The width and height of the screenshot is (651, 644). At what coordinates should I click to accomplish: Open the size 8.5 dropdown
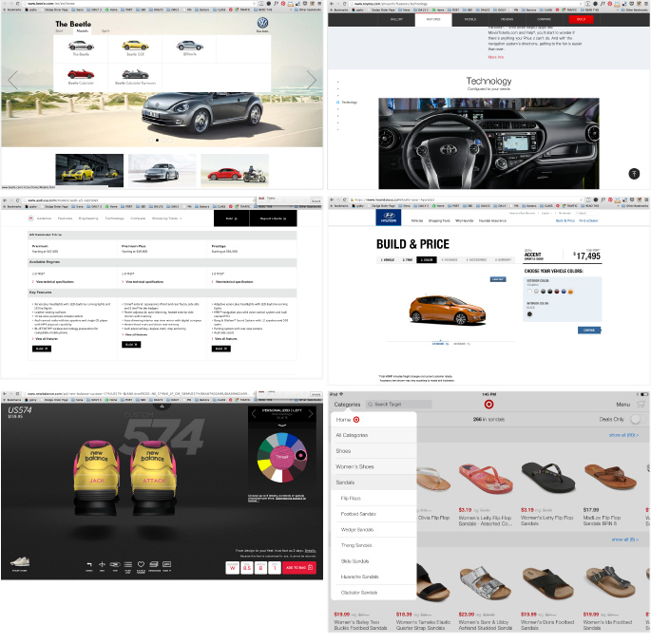click(x=246, y=568)
